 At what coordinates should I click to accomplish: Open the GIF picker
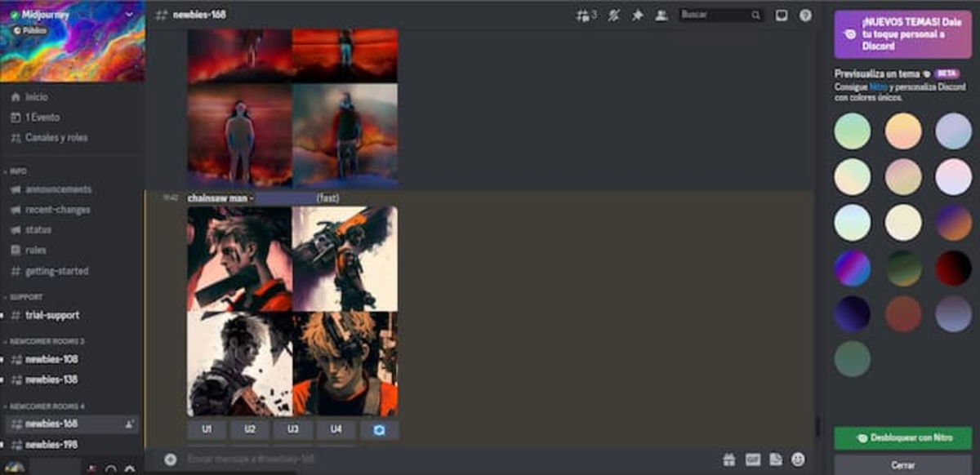[x=752, y=459]
